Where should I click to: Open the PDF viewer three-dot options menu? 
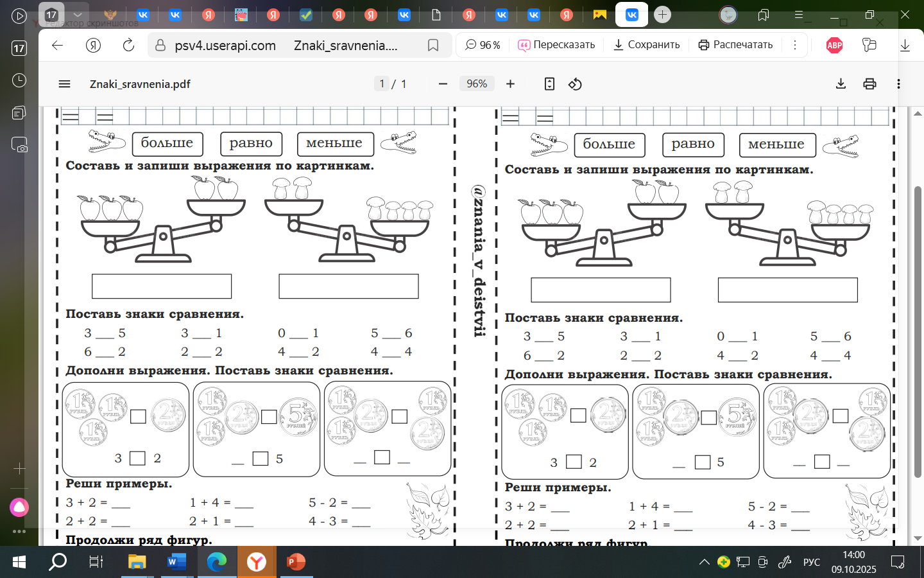898,84
